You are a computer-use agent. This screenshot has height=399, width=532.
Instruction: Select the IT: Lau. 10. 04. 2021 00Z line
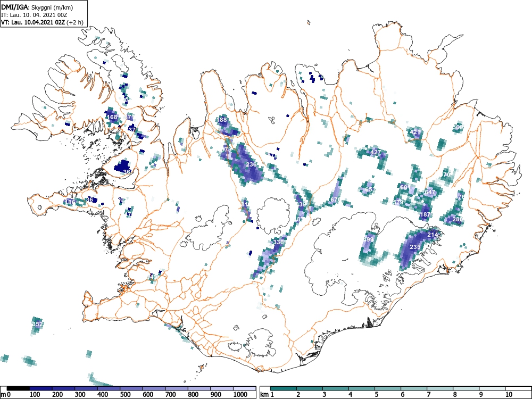coord(33,15)
